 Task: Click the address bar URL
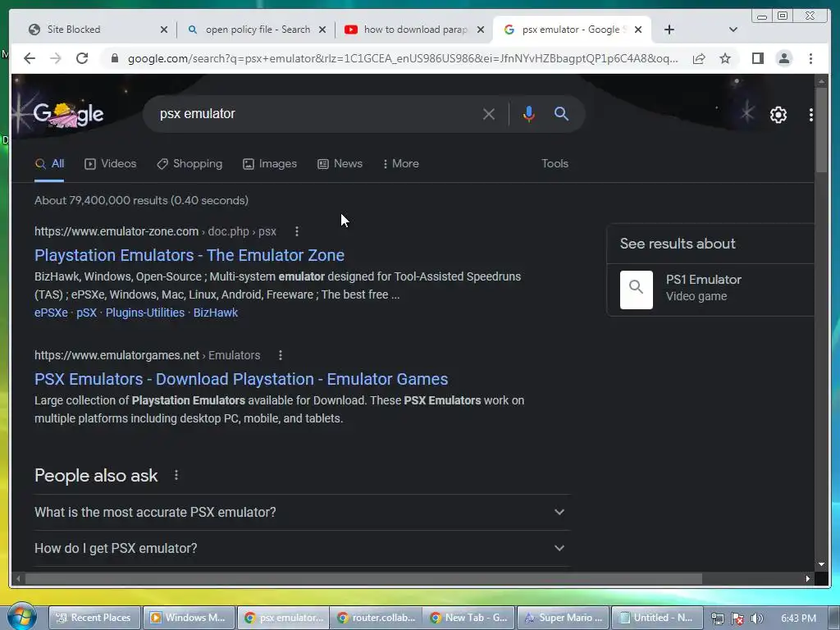coord(403,58)
